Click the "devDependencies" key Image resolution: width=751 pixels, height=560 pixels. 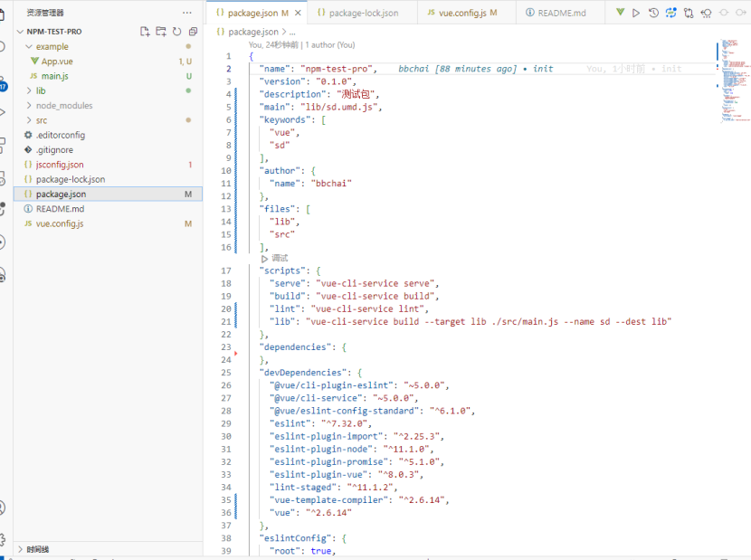coord(303,373)
